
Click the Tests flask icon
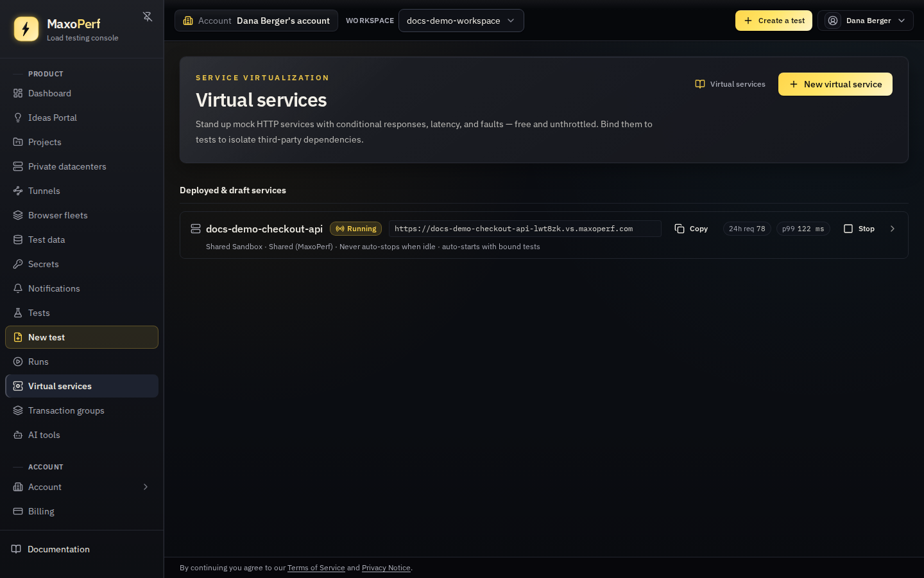pyautogui.click(x=18, y=313)
